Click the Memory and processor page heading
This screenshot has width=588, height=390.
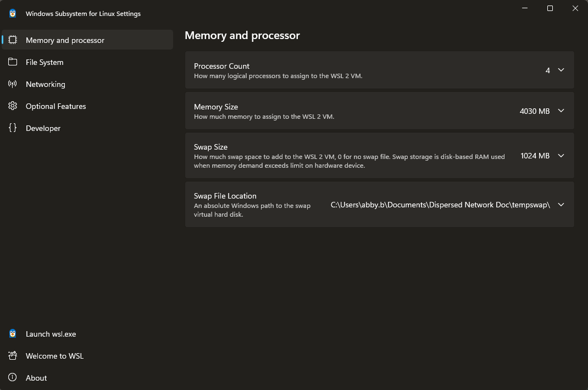pyautogui.click(x=242, y=35)
